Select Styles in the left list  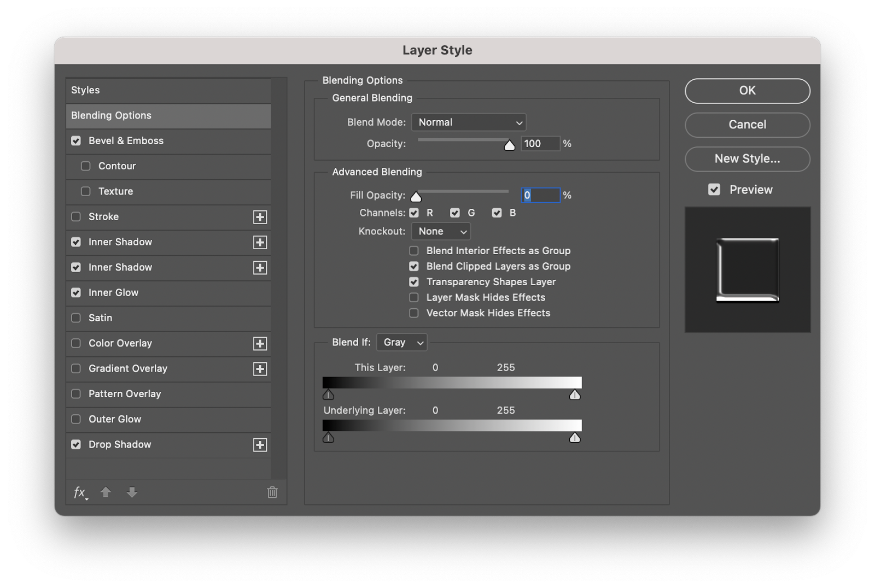pyautogui.click(x=168, y=90)
